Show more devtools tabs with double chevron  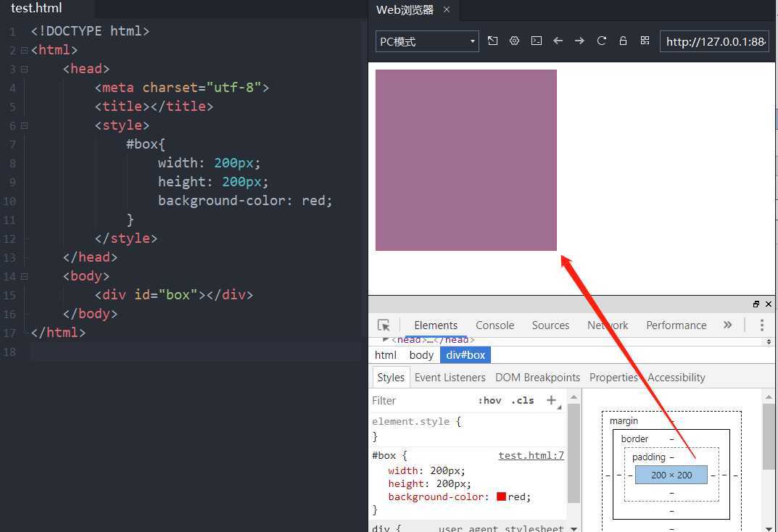coord(727,325)
